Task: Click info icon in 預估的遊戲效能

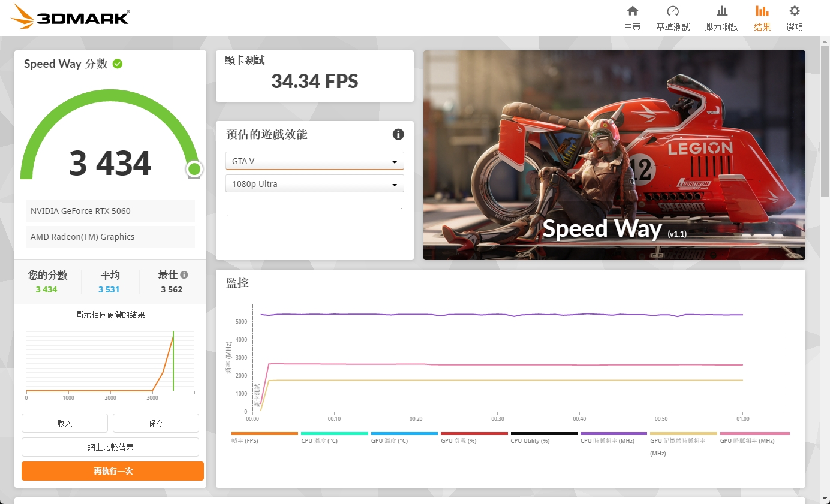Action: [x=398, y=134]
